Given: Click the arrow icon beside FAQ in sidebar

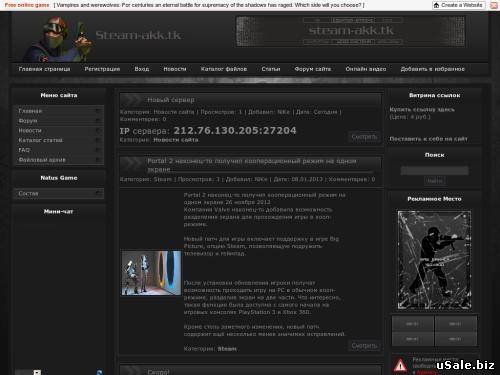Looking at the screenshot, I should [98, 150].
